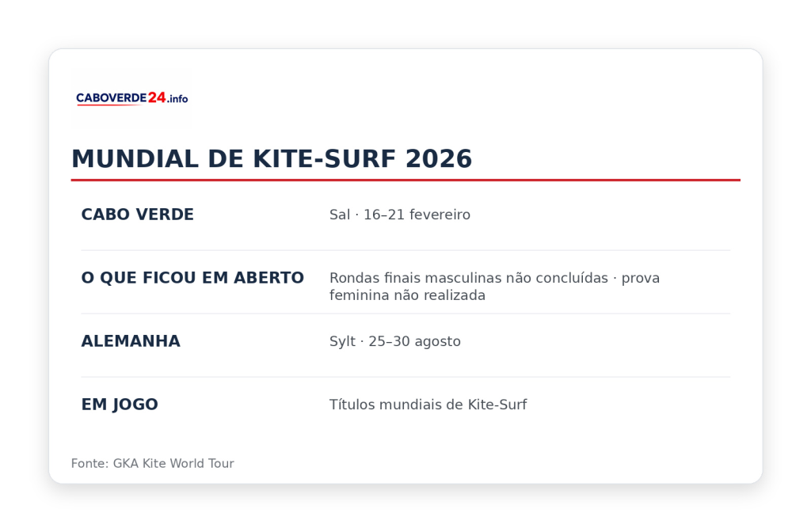This screenshot has width=811, height=532.
Task: Click the red 24 in logo
Action: (157, 97)
